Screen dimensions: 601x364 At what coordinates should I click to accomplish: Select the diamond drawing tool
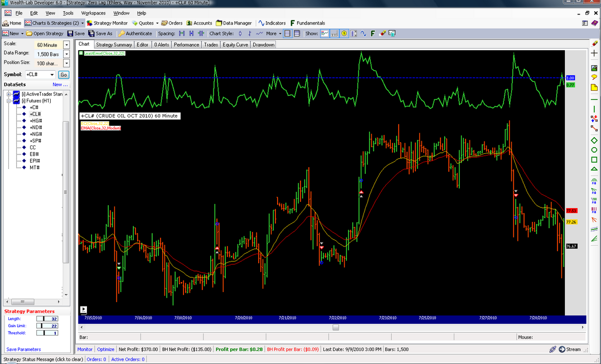pos(594,140)
